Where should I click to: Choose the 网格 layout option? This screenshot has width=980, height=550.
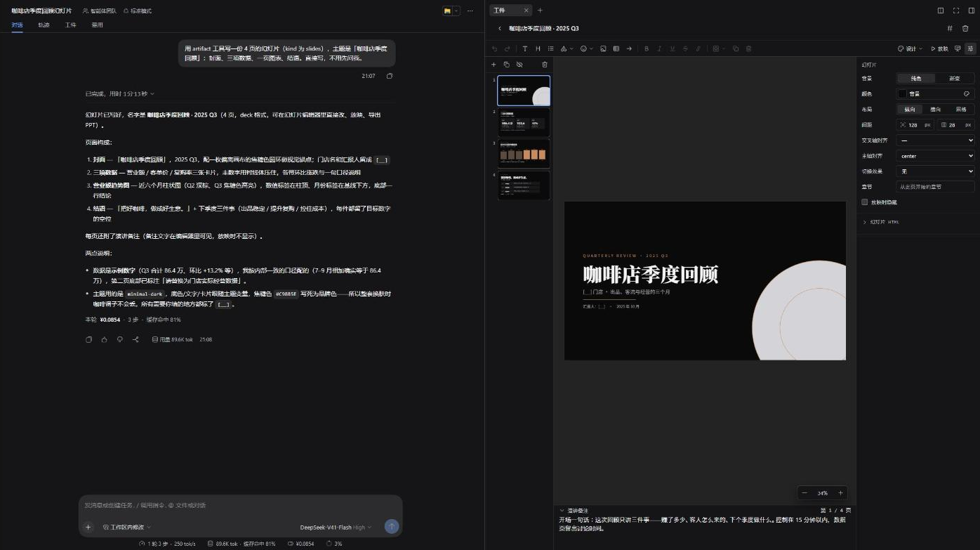[x=961, y=110]
